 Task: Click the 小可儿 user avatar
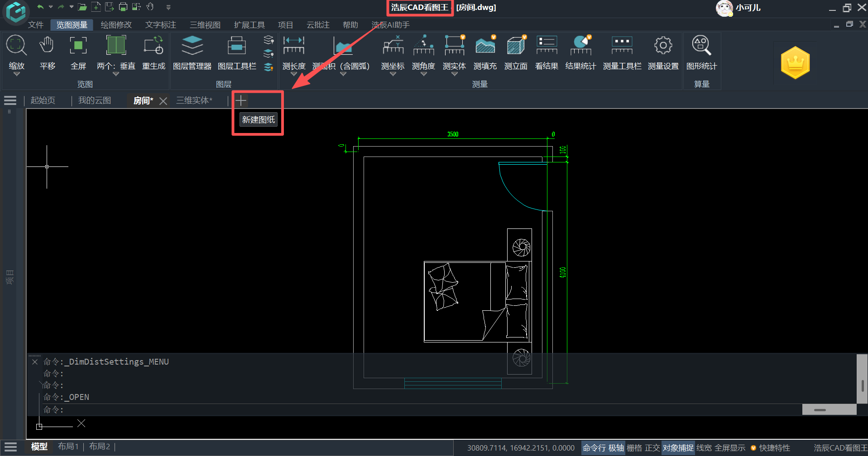(x=724, y=8)
